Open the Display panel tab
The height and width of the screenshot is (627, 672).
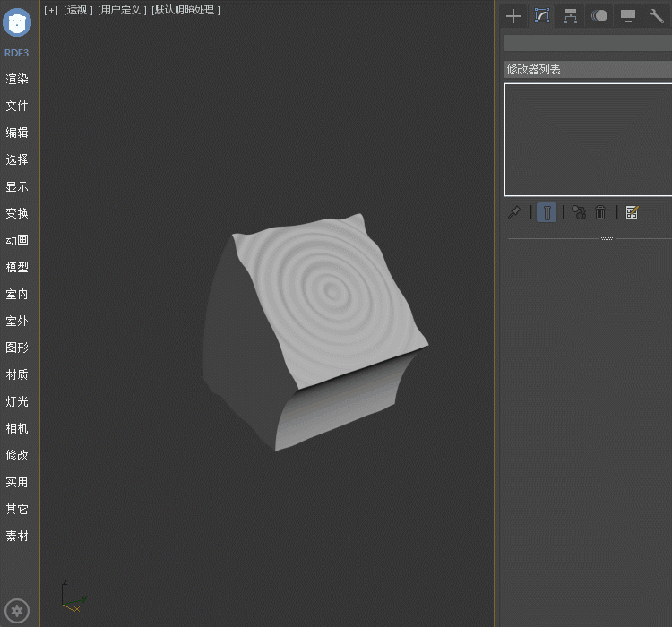point(628,16)
